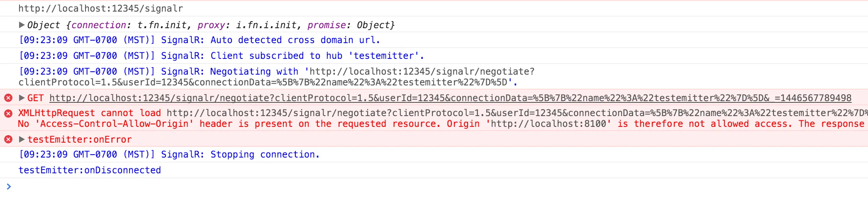868x199 pixels.
Task: Click the 'proxy' property in the Object
Action: [x=211, y=25]
